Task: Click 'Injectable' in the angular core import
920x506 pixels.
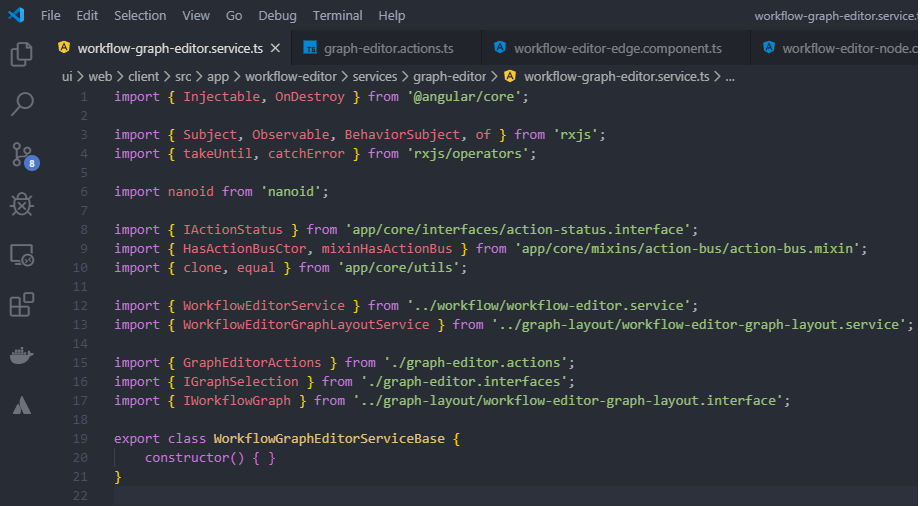Action: point(221,96)
